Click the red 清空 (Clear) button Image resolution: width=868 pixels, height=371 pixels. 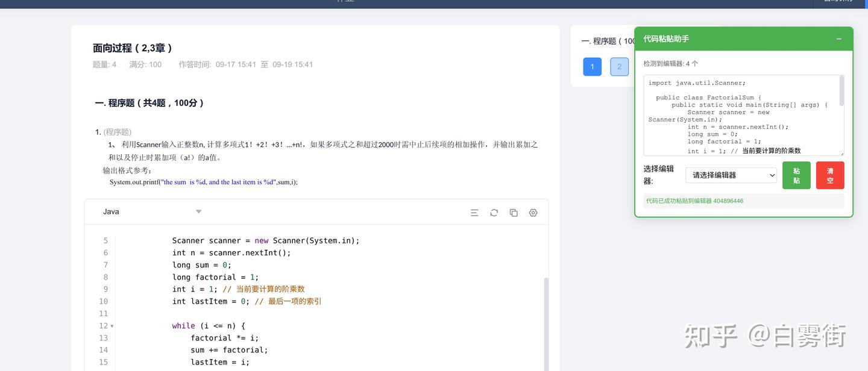(x=830, y=175)
